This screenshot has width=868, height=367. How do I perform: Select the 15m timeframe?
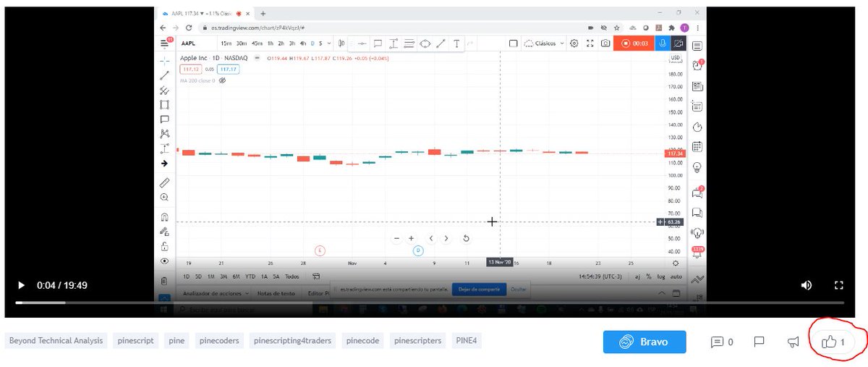pyautogui.click(x=227, y=43)
